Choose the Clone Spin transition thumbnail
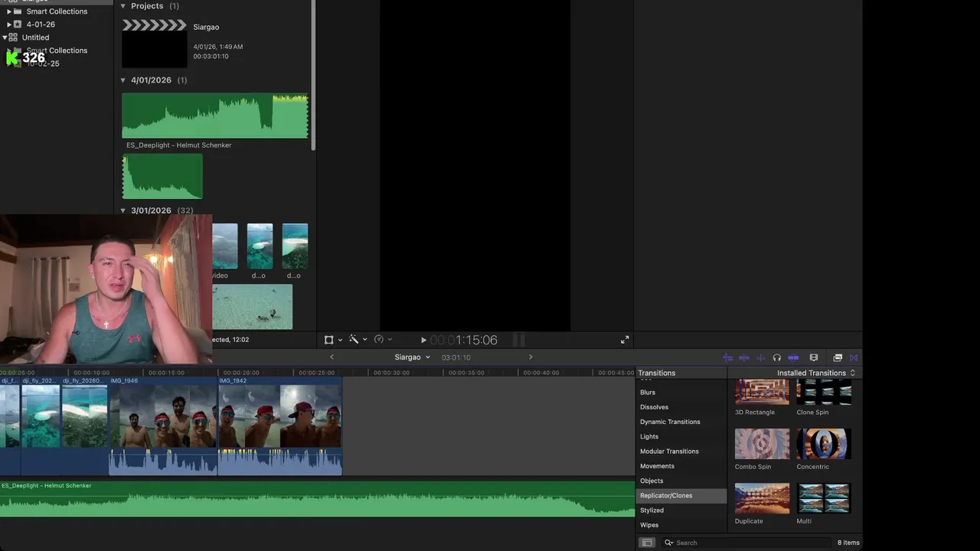 [x=824, y=392]
